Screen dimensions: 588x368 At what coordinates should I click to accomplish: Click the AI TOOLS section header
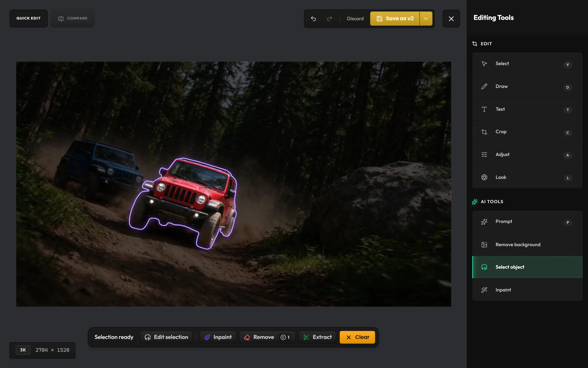488,202
